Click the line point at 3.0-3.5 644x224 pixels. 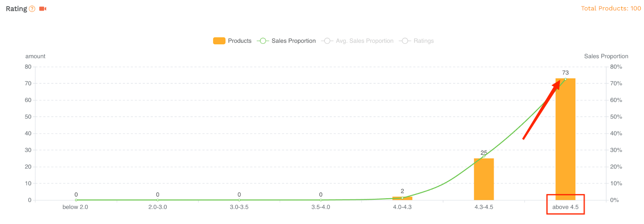click(239, 200)
